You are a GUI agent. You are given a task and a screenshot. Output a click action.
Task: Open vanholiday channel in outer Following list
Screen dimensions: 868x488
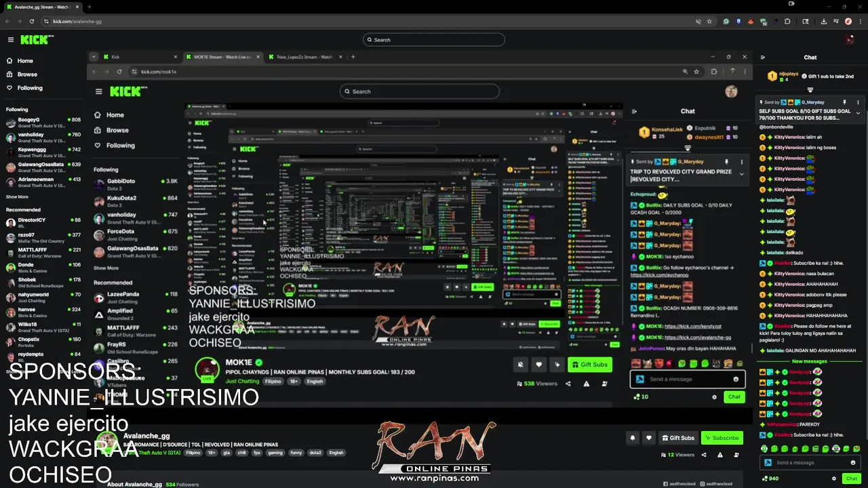[43, 138]
